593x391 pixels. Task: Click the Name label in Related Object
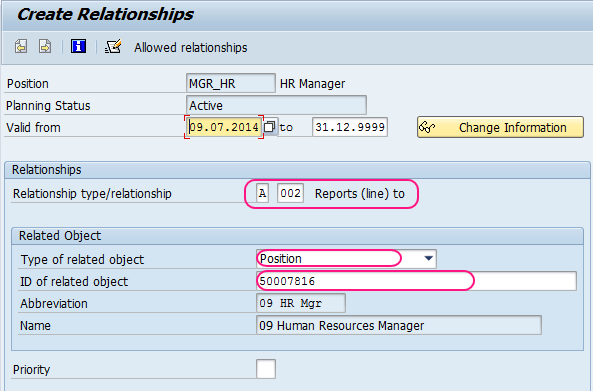[35, 326]
